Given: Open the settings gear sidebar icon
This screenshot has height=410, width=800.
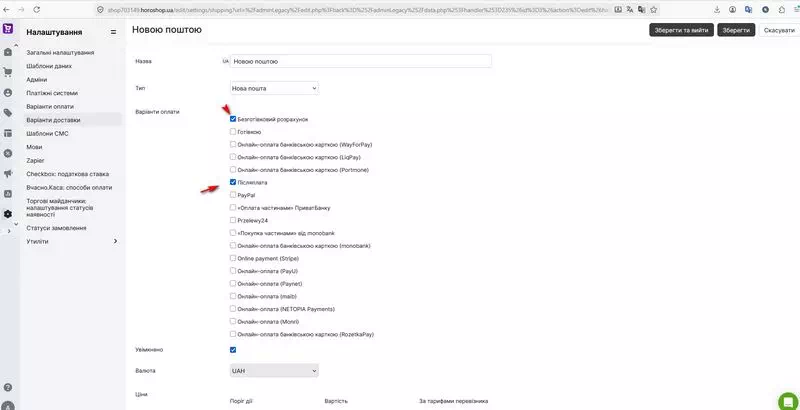Looking at the screenshot, I should (8, 214).
